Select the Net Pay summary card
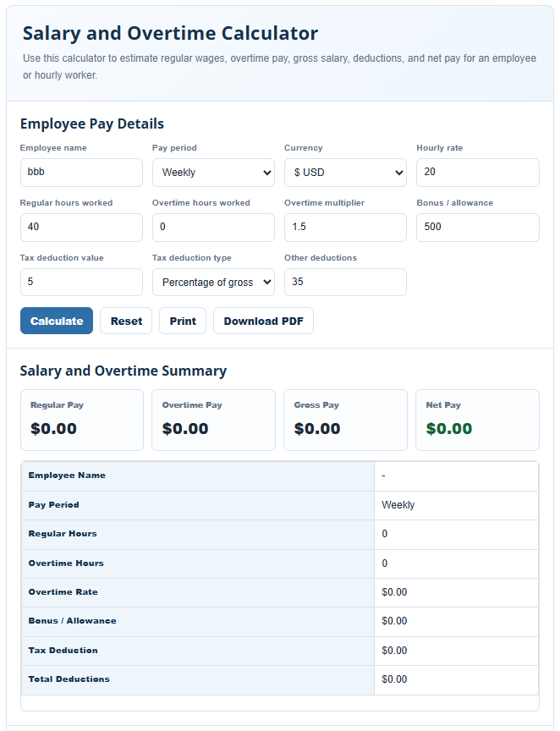The height and width of the screenshot is (731, 560). (477, 420)
